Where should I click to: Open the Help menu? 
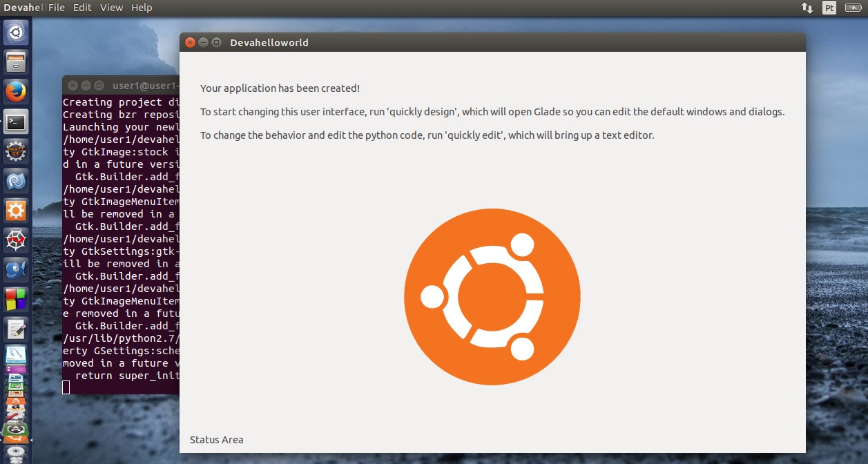point(142,8)
